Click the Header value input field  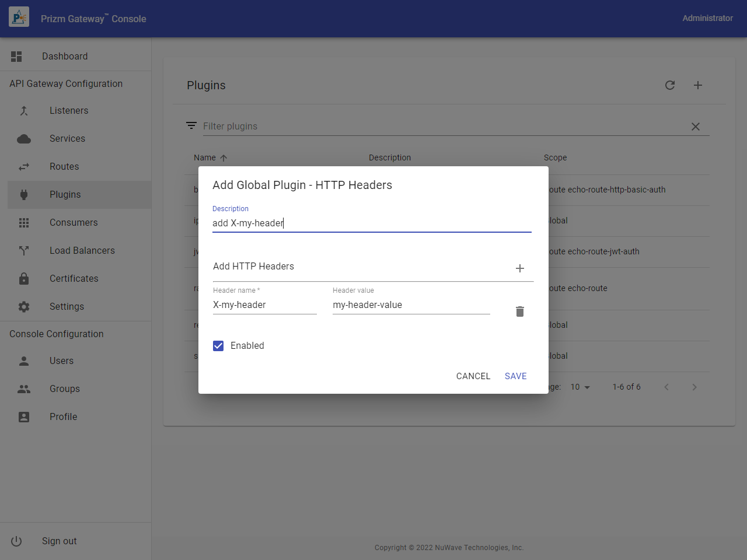coord(411,305)
